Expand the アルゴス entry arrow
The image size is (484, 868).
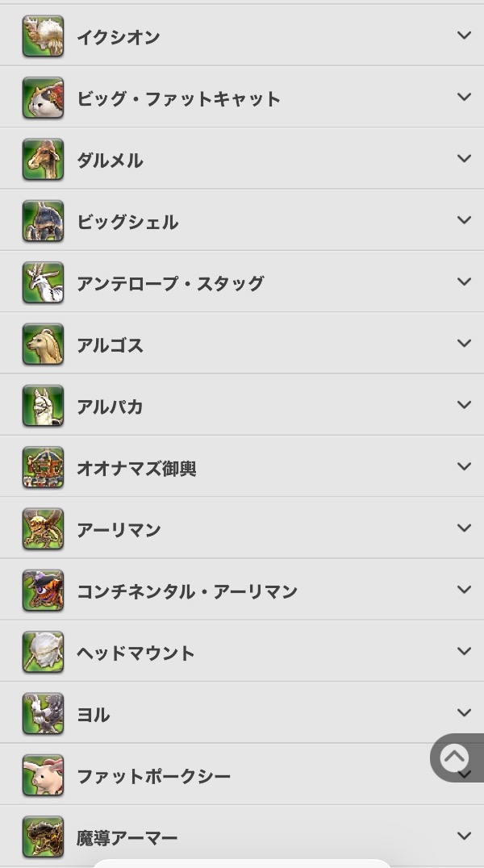[x=464, y=344]
